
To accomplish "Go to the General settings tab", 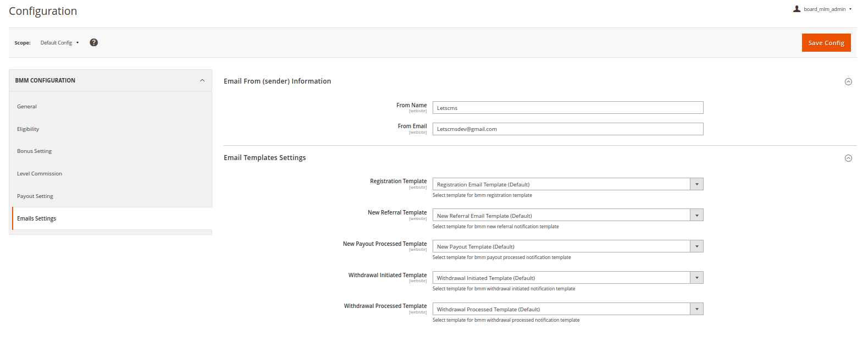I will pos(27,107).
